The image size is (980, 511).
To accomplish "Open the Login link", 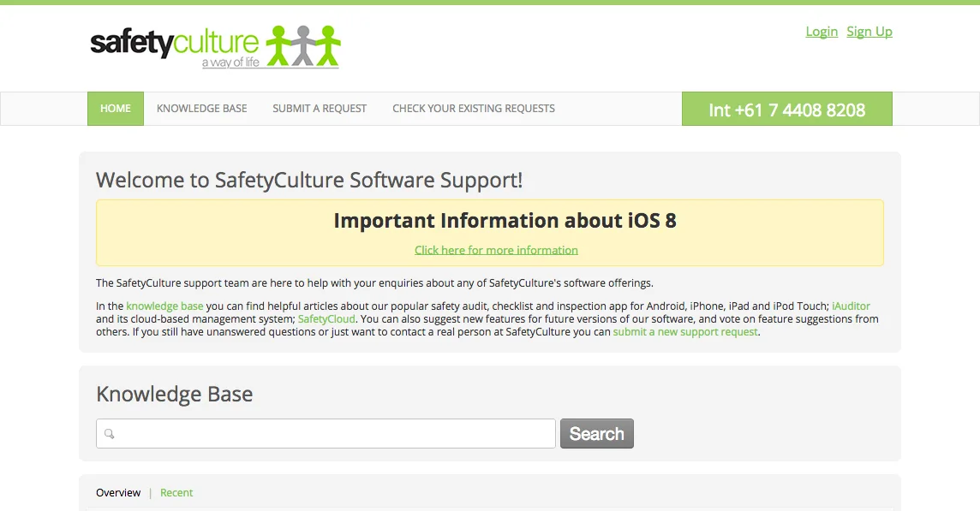I will tap(822, 31).
